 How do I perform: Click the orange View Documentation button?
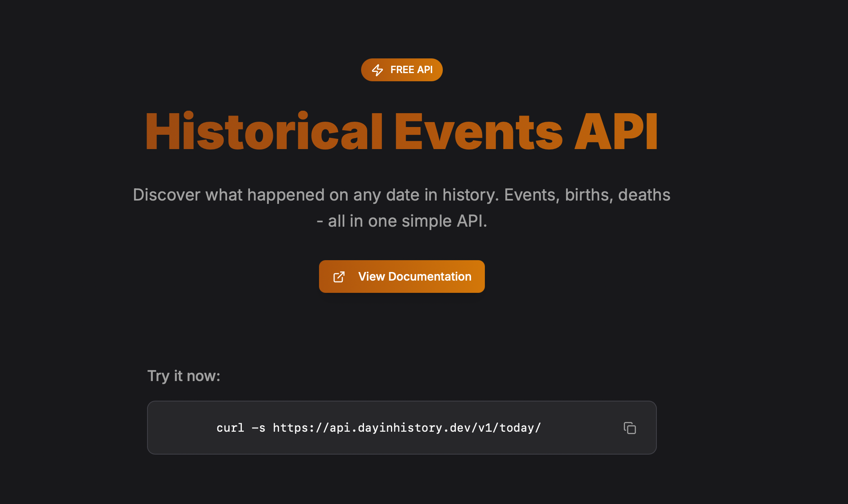(x=402, y=276)
